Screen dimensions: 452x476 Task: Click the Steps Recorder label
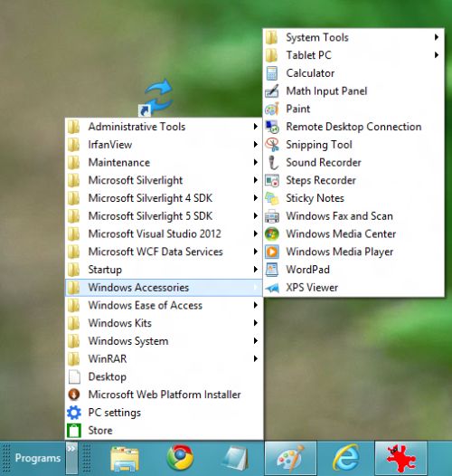[x=321, y=181]
